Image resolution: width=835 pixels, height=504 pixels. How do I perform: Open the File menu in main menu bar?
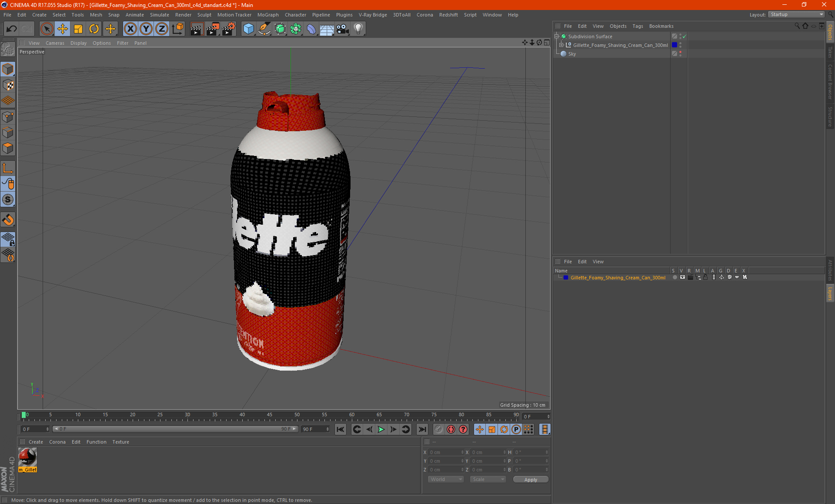tap(7, 15)
